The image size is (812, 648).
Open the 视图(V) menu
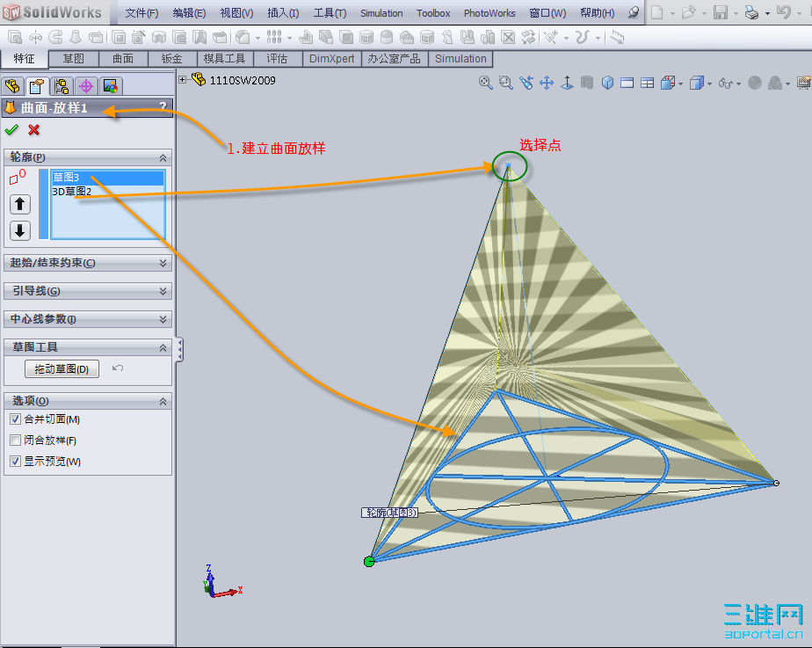pyautogui.click(x=236, y=13)
